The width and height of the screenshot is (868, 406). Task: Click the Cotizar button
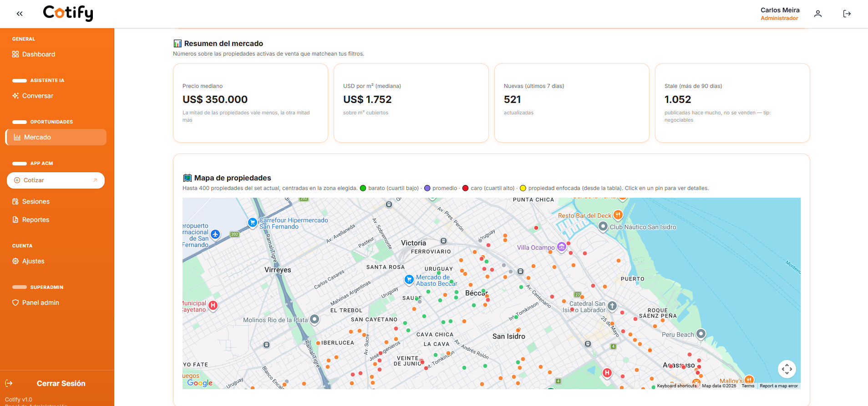[56, 180]
